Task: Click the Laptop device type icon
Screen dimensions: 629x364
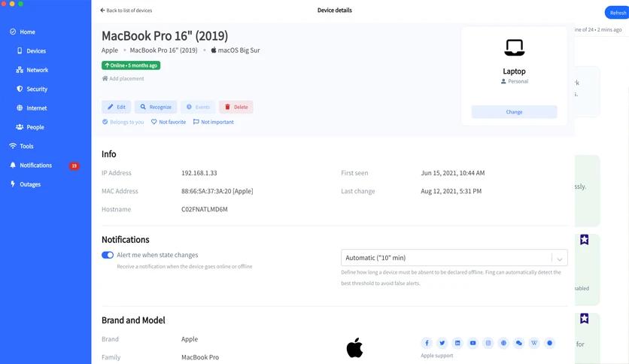Action: 515,47
